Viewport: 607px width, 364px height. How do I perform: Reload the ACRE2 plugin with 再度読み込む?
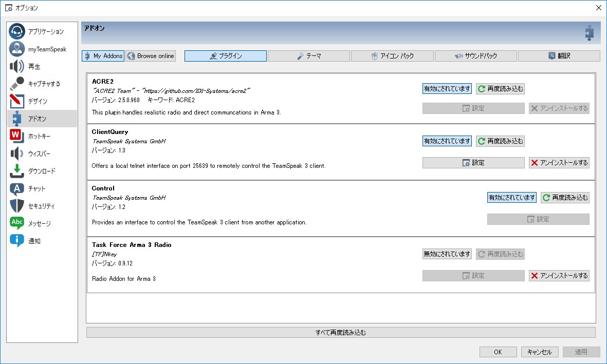(501, 89)
